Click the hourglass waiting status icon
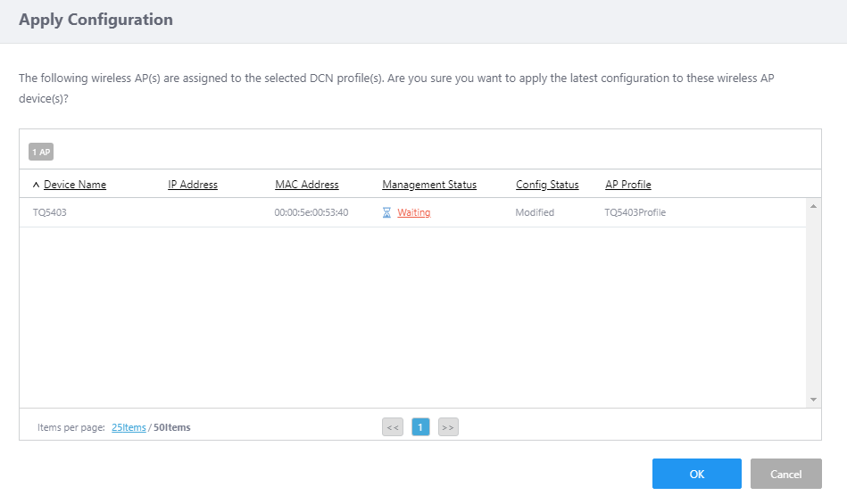The height and width of the screenshot is (504, 847). [386, 212]
